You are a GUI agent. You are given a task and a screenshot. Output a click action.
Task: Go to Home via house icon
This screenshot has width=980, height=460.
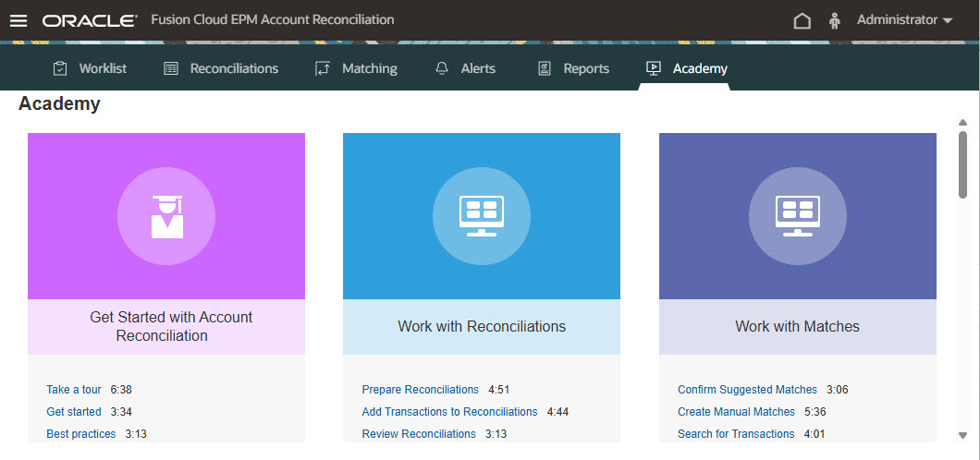coord(802,20)
